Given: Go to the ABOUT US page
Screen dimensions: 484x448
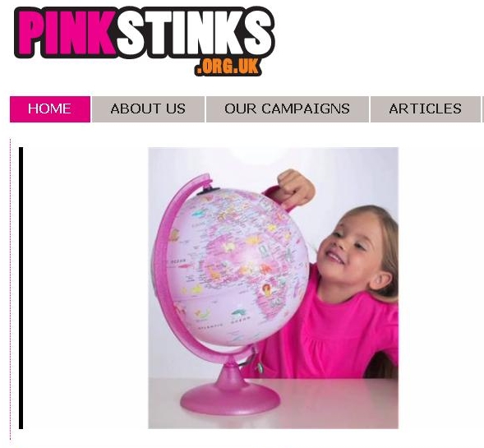Looking at the screenshot, I should 148,109.
